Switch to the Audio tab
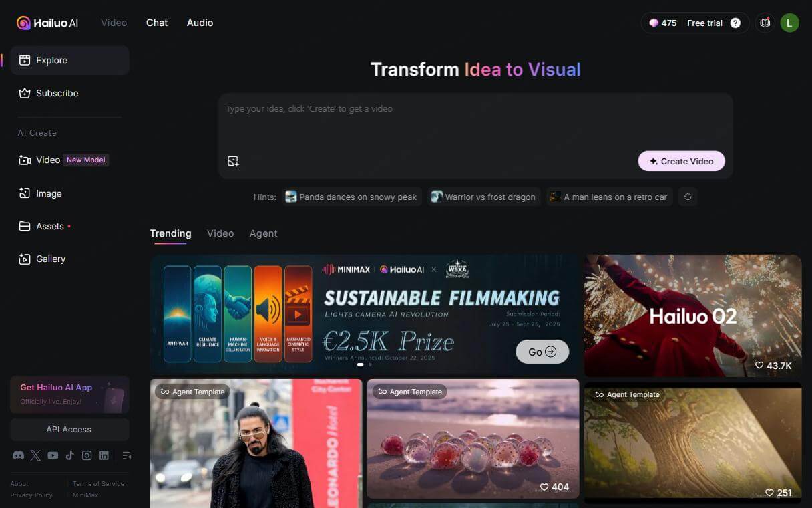The height and width of the screenshot is (508, 812). click(x=200, y=22)
